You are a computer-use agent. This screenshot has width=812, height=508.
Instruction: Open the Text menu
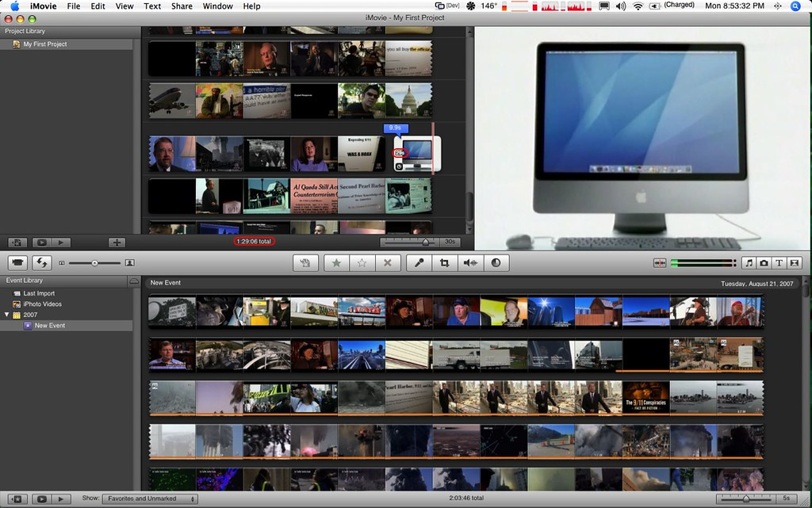(x=151, y=6)
